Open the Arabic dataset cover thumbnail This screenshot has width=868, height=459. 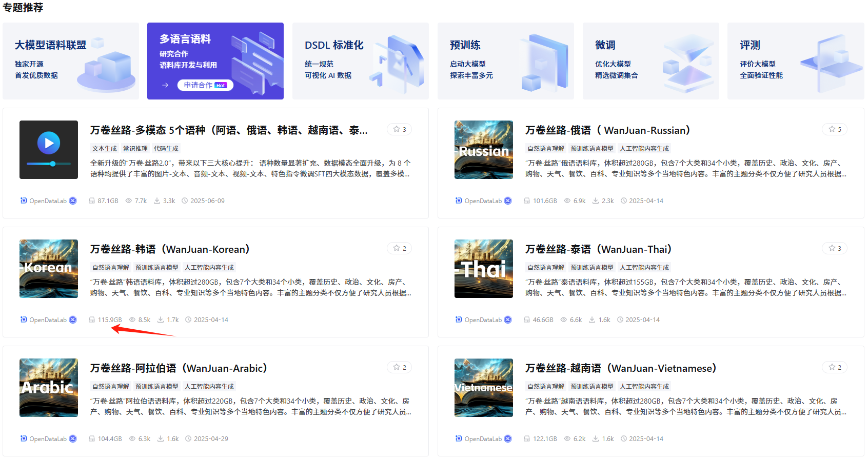(49, 388)
